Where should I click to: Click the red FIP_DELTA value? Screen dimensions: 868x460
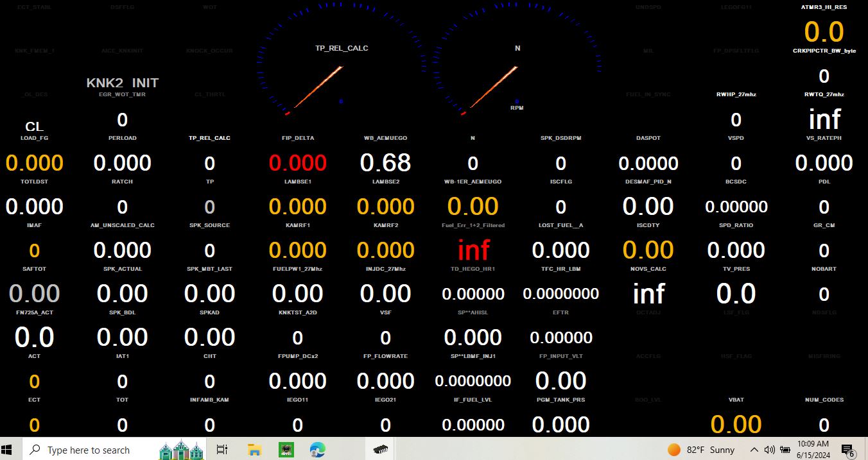297,163
